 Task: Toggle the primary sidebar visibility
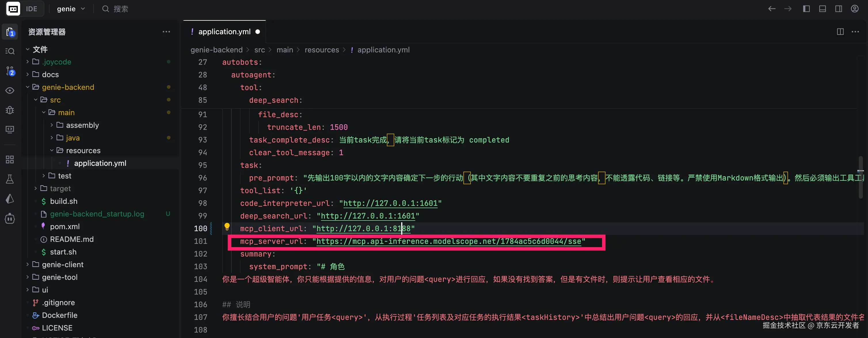[806, 9]
